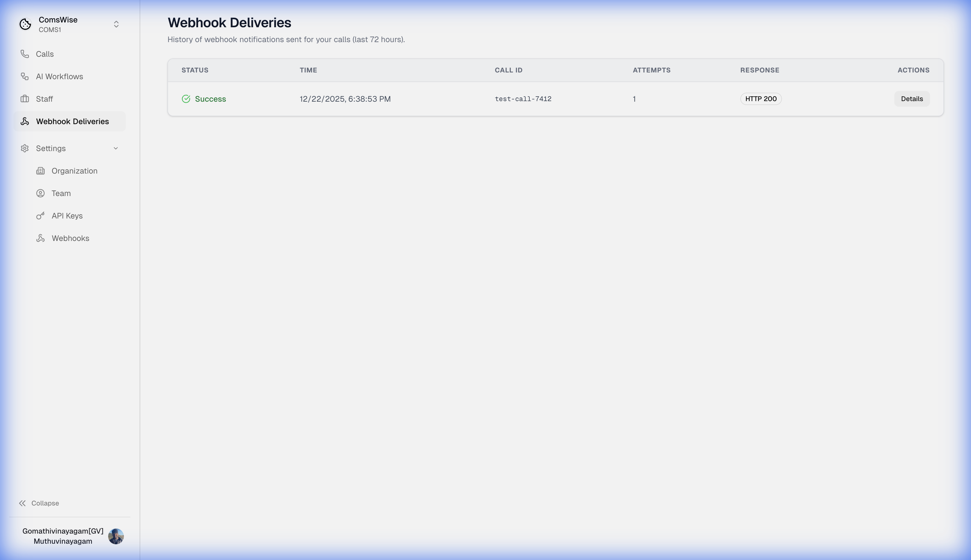Click the HTTP 200 response badge

(760, 99)
